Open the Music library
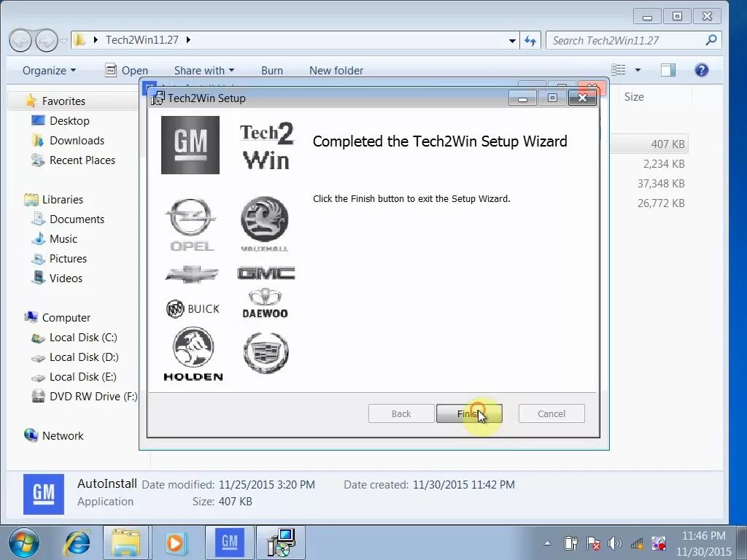This screenshot has width=747, height=560. point(63,239)
